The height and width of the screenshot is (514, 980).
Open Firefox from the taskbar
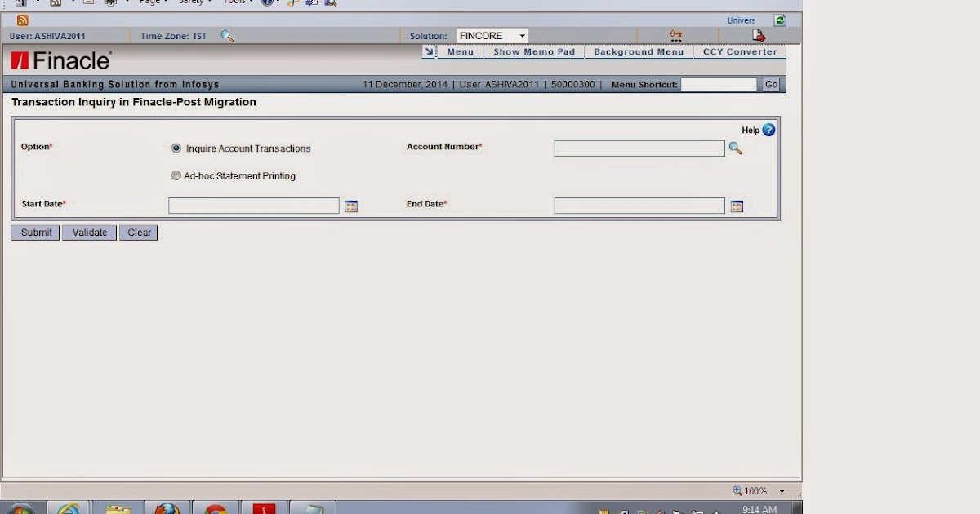click(x=167, y=509)
